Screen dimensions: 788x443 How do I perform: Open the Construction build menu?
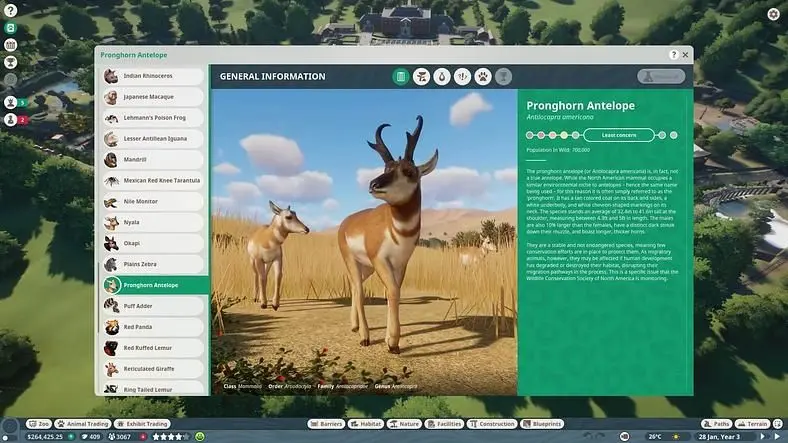[x=492, y=424]
